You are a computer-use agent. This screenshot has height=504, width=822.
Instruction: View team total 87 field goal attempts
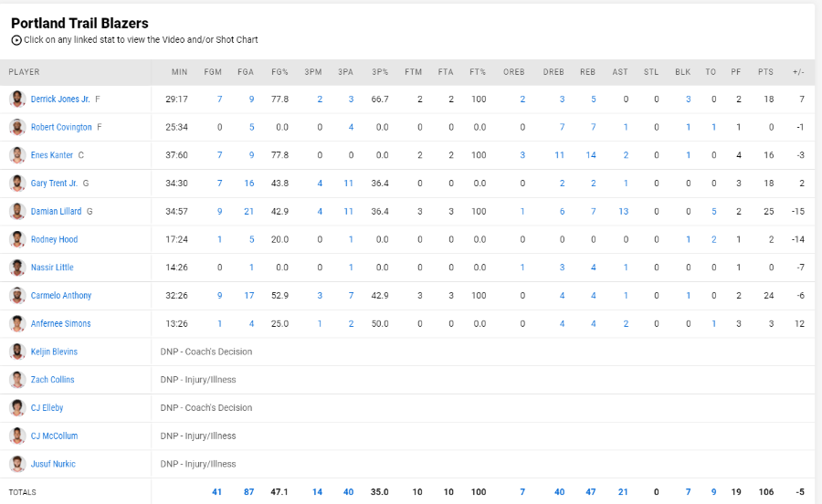(x=249, y=492)
